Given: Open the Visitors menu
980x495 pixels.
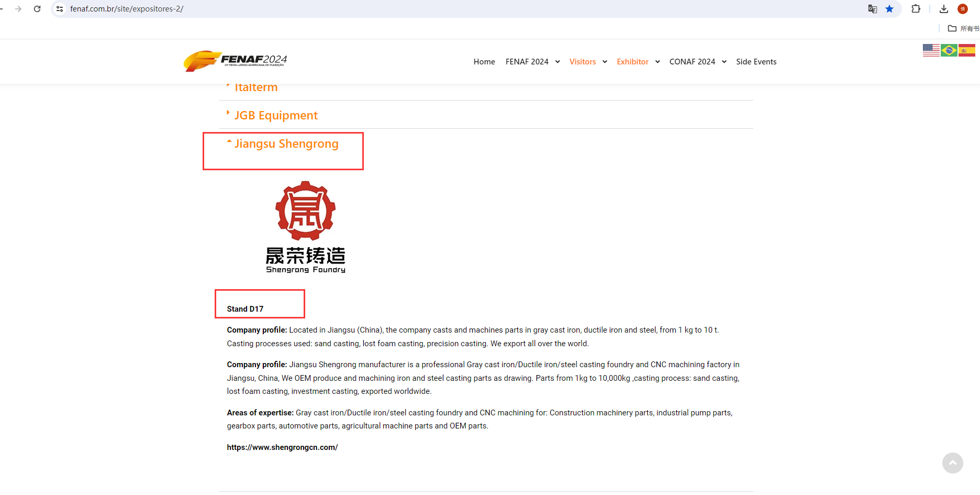Looking at the screenshot, I should tap(583, 62).
